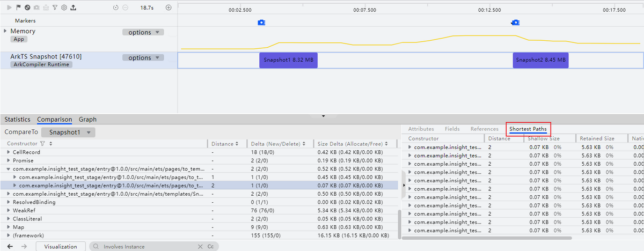The height and width of the screenshot is (251, 644).
Task: Switch to the Statistics tab
Action: point(17,120)
